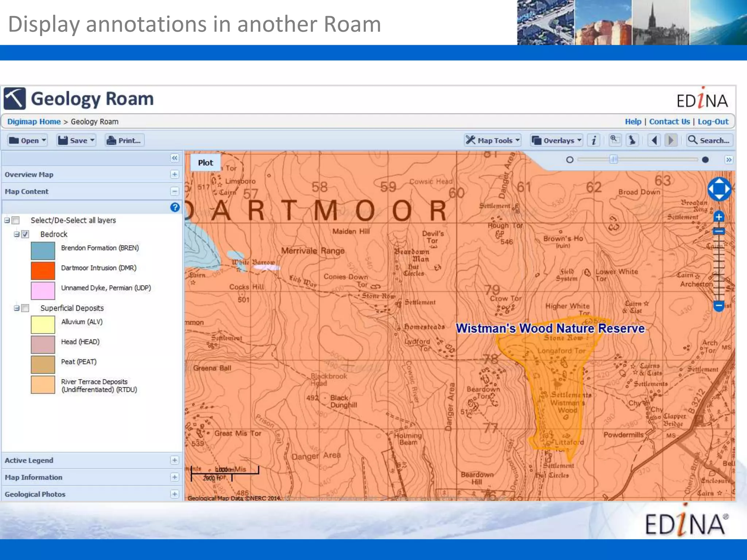Click the Peat brown swatch
Viewport: 747px width, 560px height.
(43, 365)
